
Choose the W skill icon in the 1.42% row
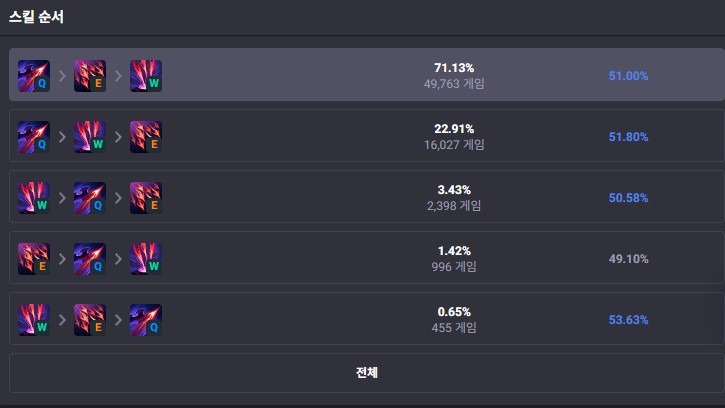[x=146, y=259]
